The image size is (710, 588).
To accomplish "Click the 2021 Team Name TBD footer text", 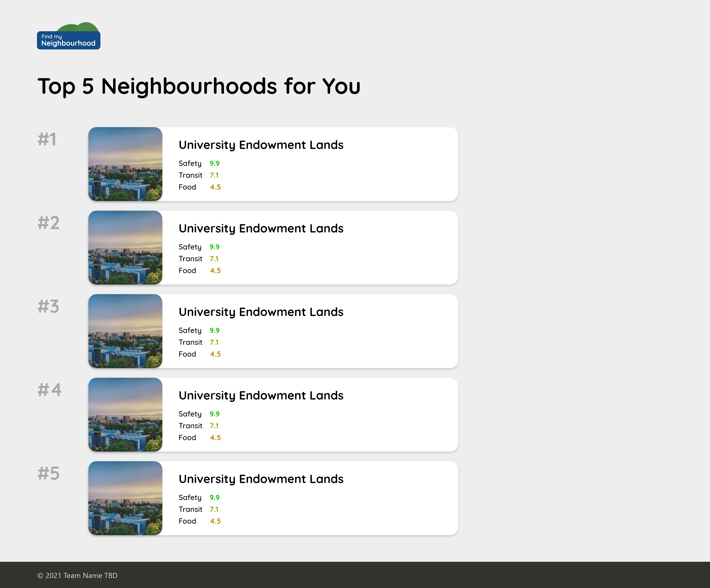I will (77, 575).
